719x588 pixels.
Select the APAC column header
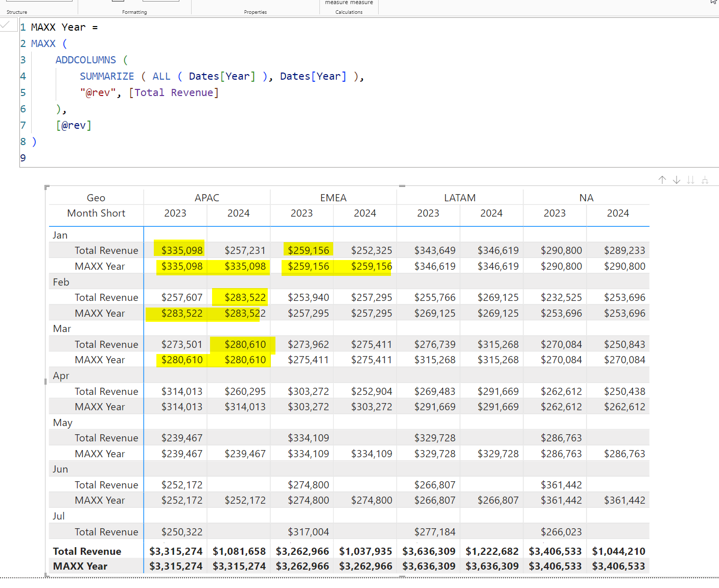[x=207, y=198]
